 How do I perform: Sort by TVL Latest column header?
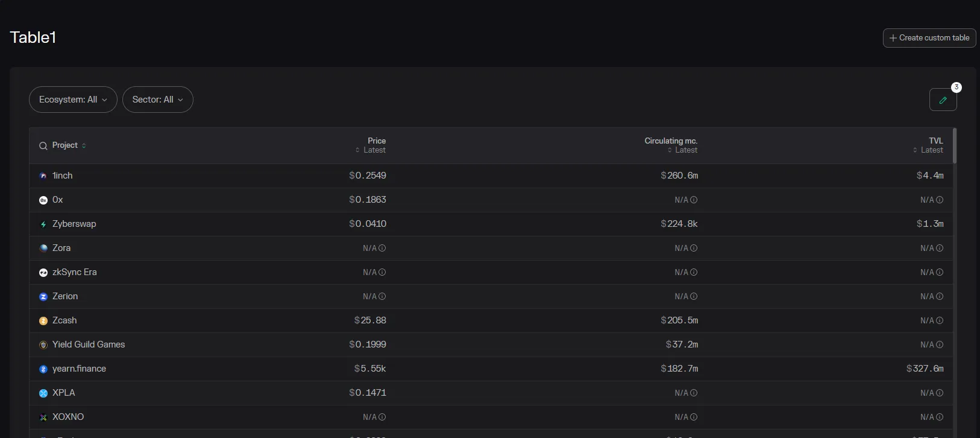tap(928, 145)
